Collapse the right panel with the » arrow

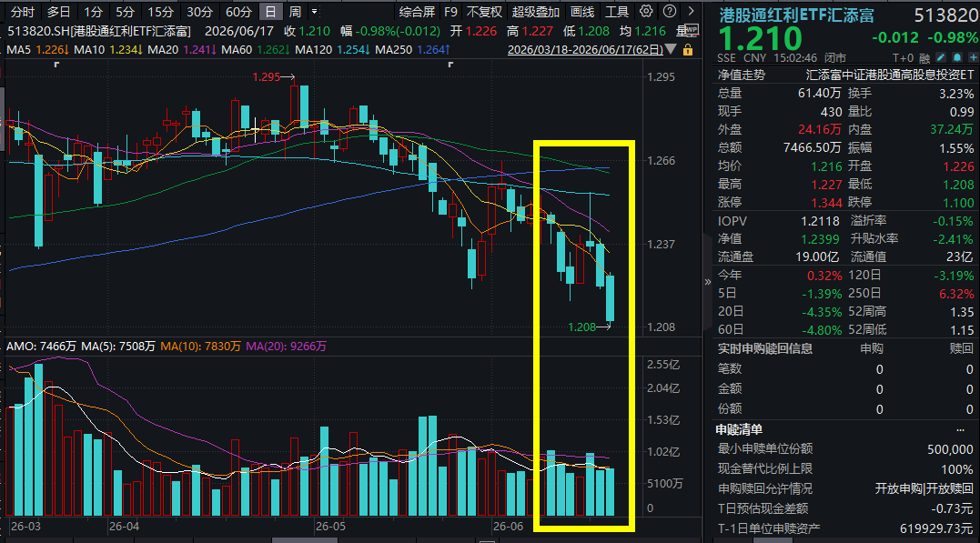pos(708,282)
